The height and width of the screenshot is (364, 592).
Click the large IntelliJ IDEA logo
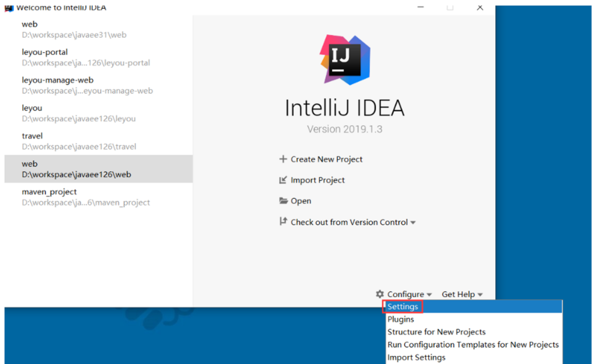345,59
